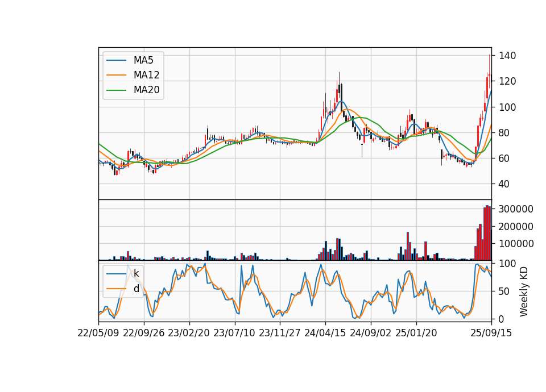Viewport: 546px width, 392px height.
Task: Click the green MA20 legend line sample
Action: click(116, 90)
